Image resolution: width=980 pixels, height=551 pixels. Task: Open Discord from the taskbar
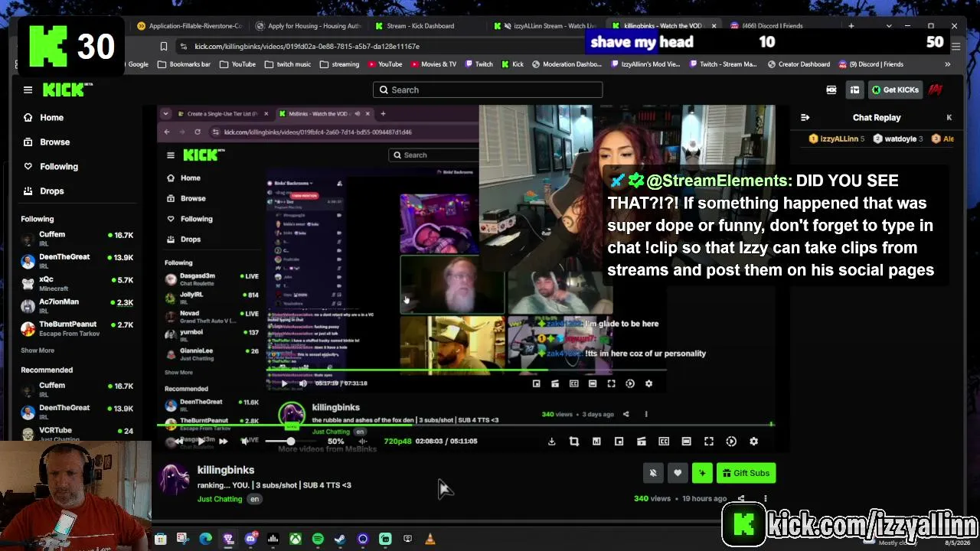pos(250,539)
